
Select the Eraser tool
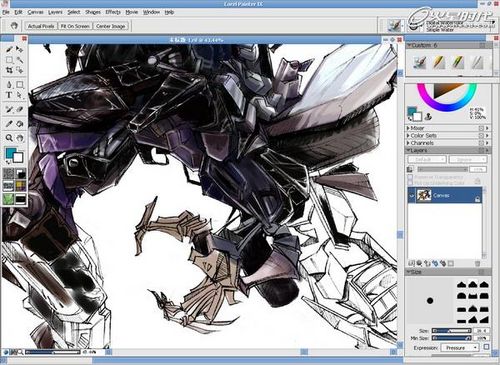pos(20,109)
